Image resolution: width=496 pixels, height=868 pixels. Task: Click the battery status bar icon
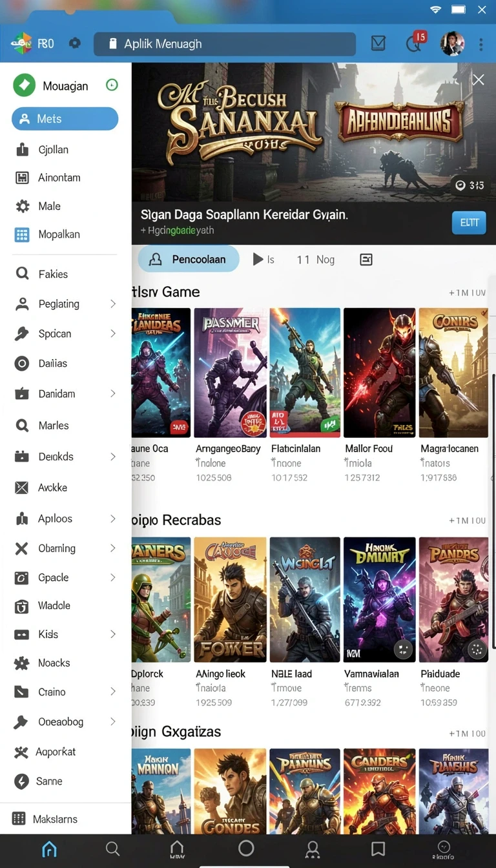pos(459,10)
